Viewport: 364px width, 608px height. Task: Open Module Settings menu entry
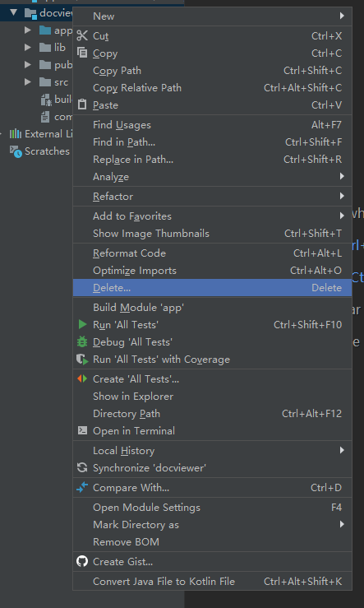pyautogui.click(x=212, y=507)
